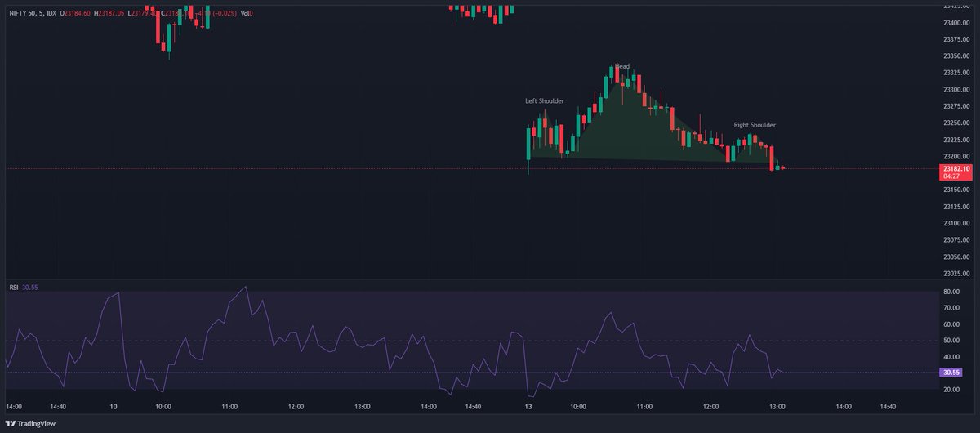The height and width of the screenshot is (433, 980).
Task: Click the current price tag 23182.10
Action: (955, 168)
